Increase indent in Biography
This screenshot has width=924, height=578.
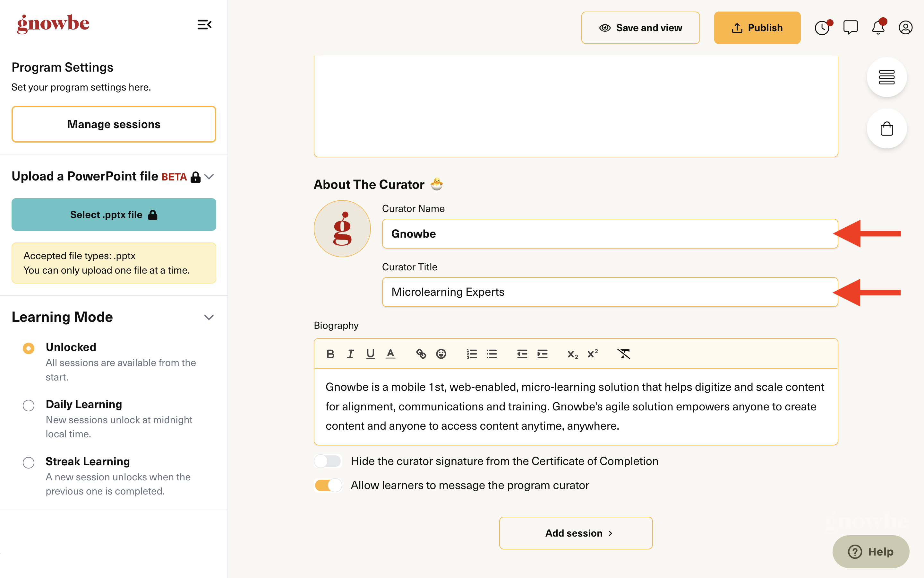point(542,354)
